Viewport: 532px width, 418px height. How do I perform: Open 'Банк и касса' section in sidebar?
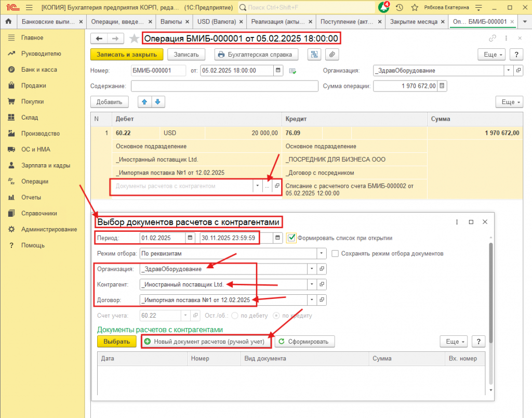coord(39,70)
